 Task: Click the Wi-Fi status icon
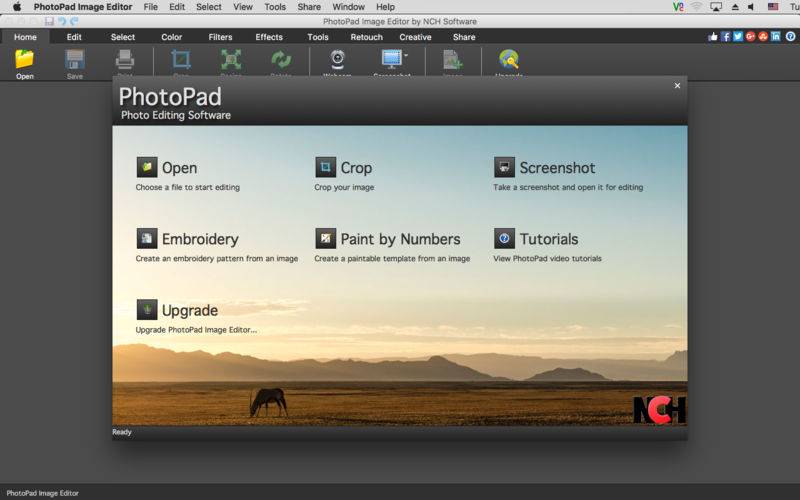(x=696, y=7)
